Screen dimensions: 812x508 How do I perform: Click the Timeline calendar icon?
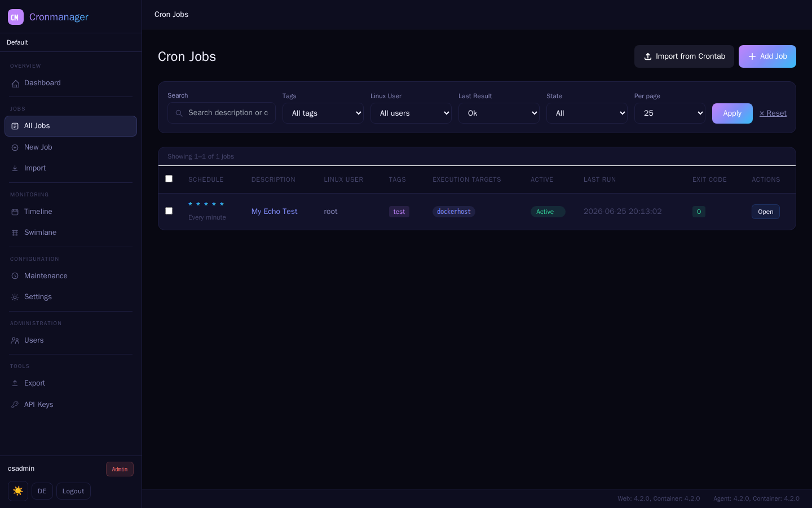15,212
